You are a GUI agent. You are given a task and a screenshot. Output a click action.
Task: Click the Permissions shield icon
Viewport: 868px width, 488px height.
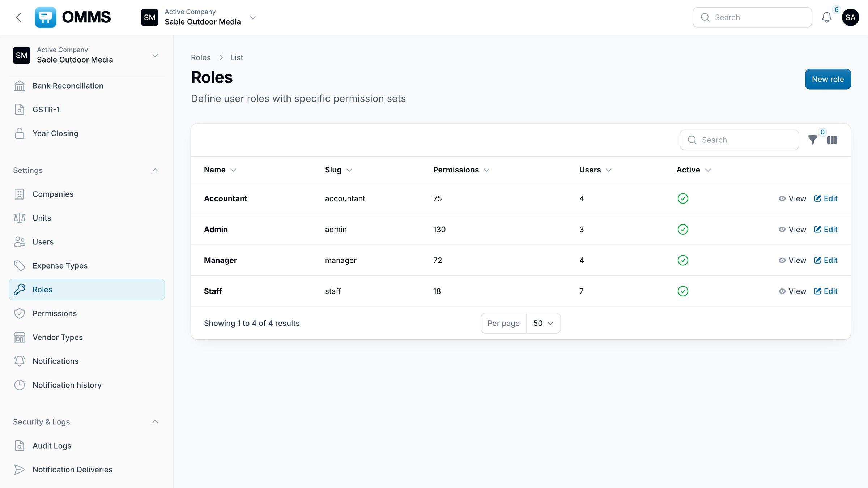click(20, 313)
